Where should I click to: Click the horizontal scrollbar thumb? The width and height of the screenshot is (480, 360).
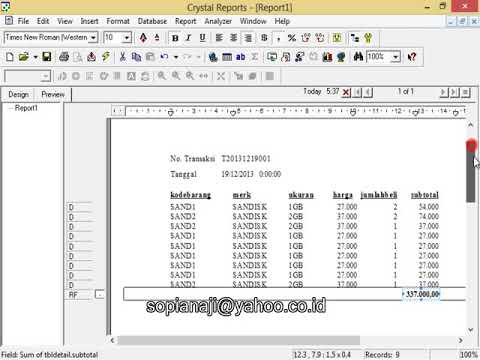tap(238, 340)
